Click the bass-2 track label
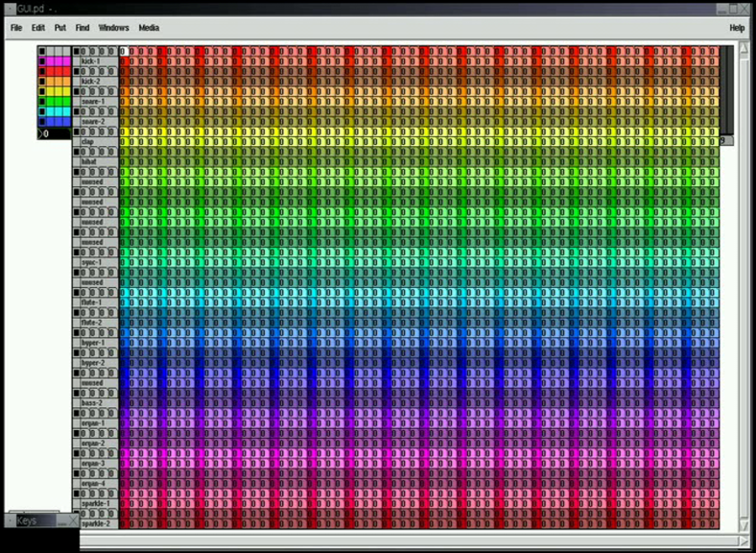 [91, 403]
